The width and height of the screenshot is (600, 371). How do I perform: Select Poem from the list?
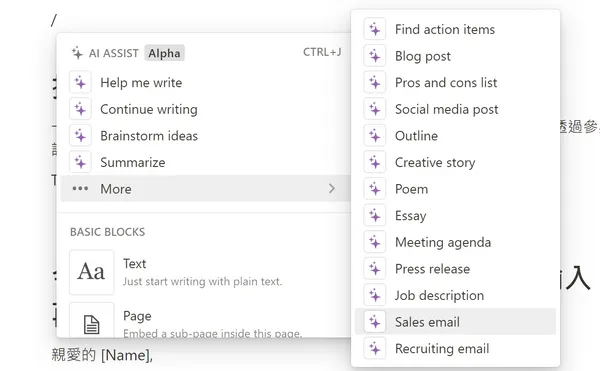455,189
